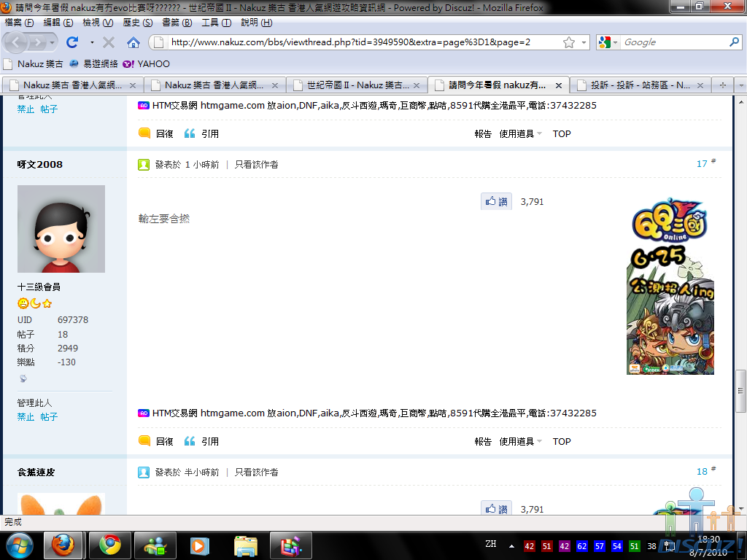The height and width of the screenshot is (560, 747).
Task: Expand 使用道具 dropdown in 呀文2008's post
Action: tap(521, 441)
